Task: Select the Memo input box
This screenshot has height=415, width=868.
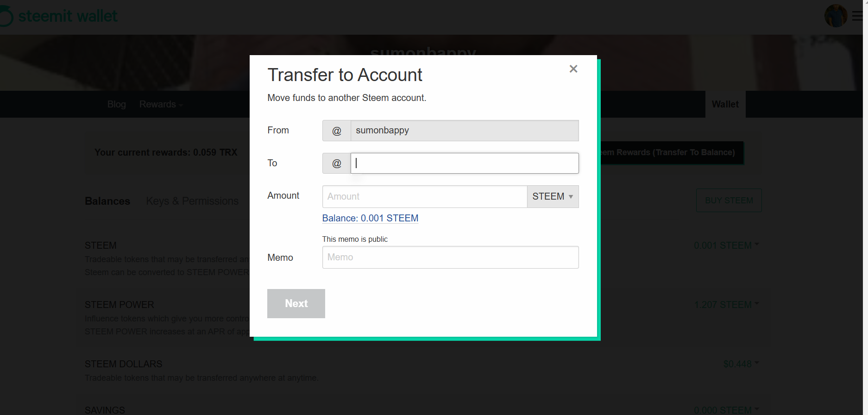Action: coord(451,257)
